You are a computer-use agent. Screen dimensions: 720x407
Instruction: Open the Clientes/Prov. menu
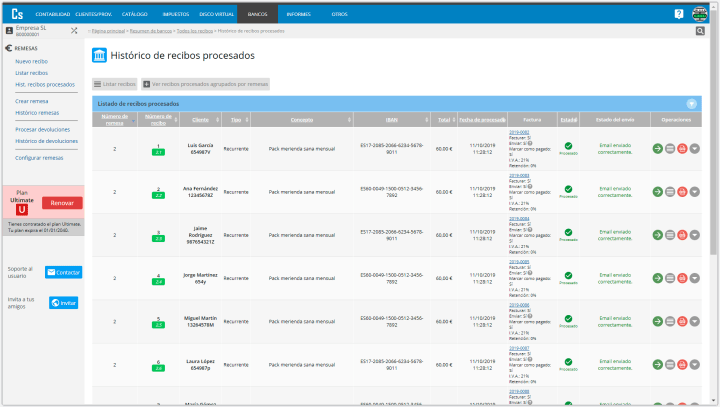94,14
